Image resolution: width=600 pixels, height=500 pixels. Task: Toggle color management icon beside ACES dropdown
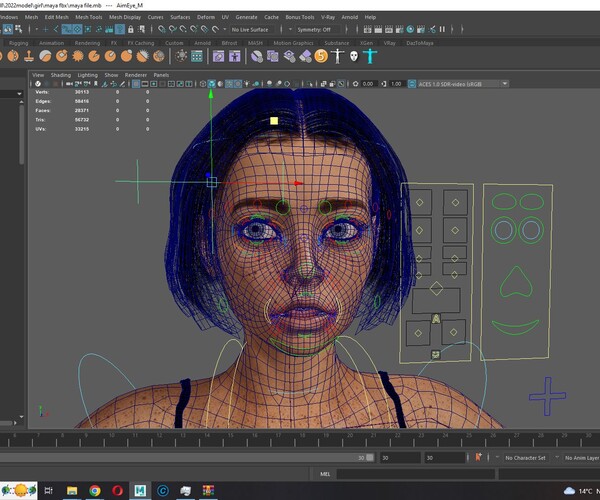point(412,84)
